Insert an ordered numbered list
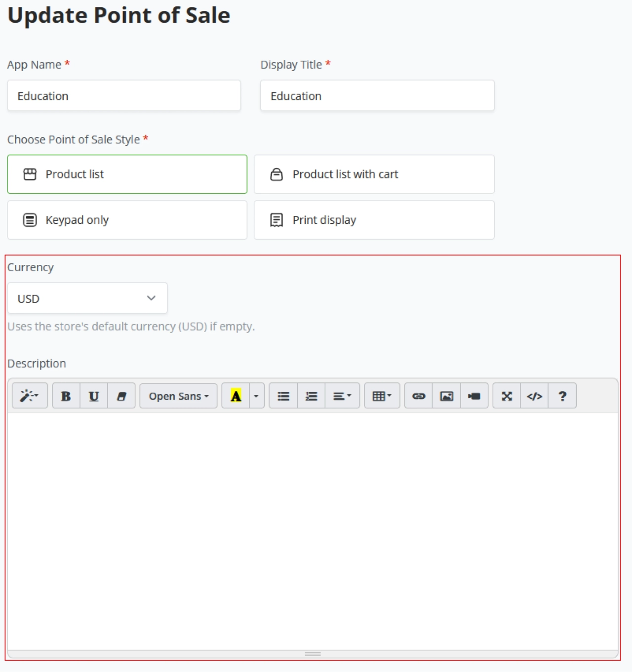 pyautogui.click(x=312, y=396)
